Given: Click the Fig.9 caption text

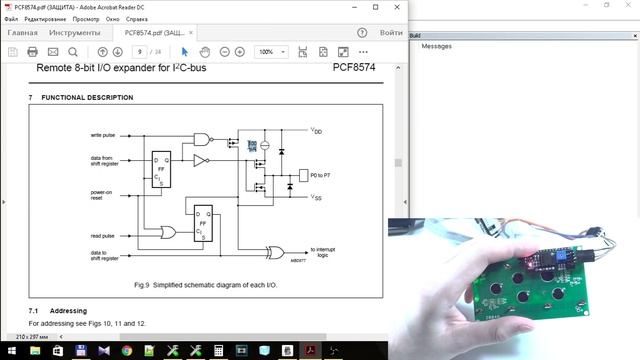Looking at the screenshot, I should click(x=206, y=285).
